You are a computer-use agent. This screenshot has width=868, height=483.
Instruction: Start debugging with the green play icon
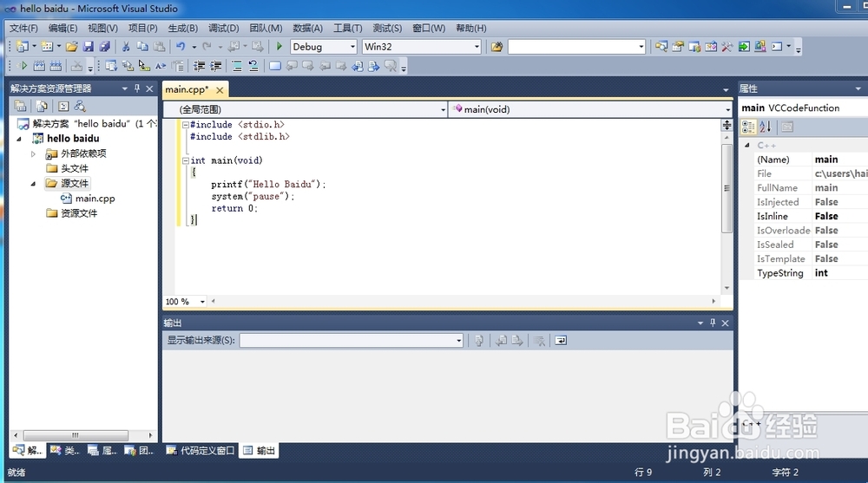(279, 47)
